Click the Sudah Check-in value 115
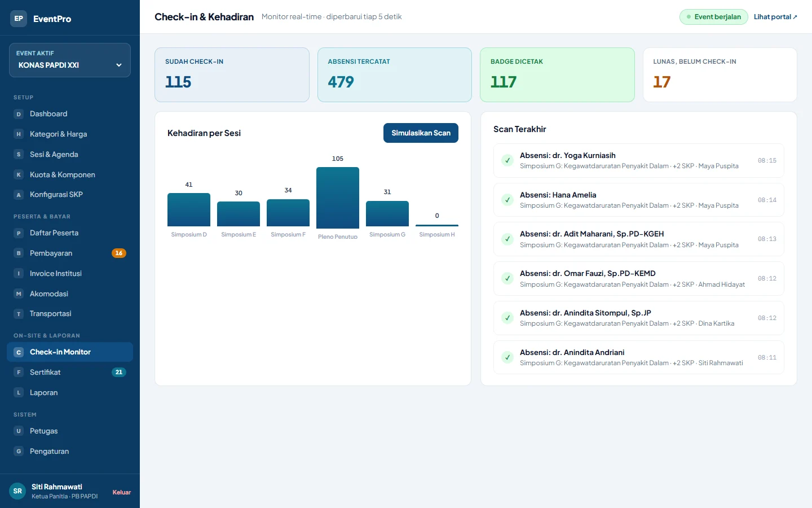The height and width of the screenshot is (508, 812). (178, 82)
